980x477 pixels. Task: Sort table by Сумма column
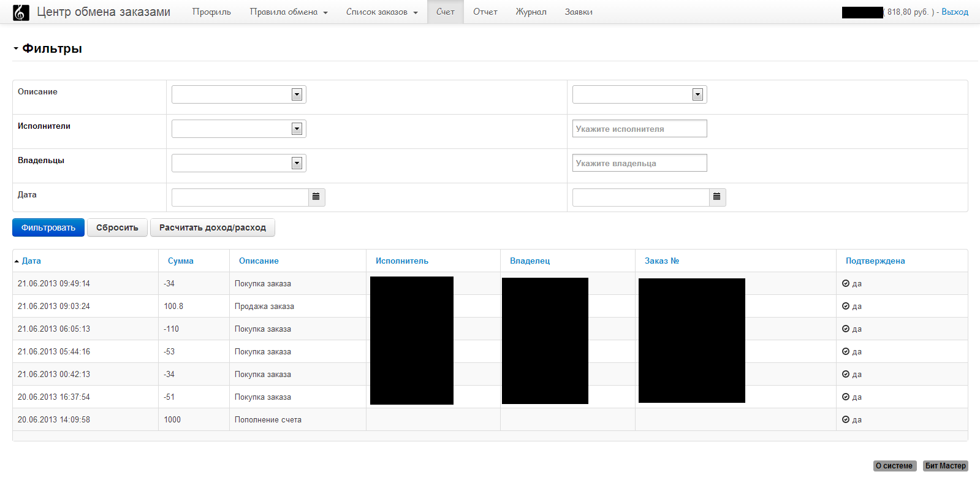pos(181,261)
